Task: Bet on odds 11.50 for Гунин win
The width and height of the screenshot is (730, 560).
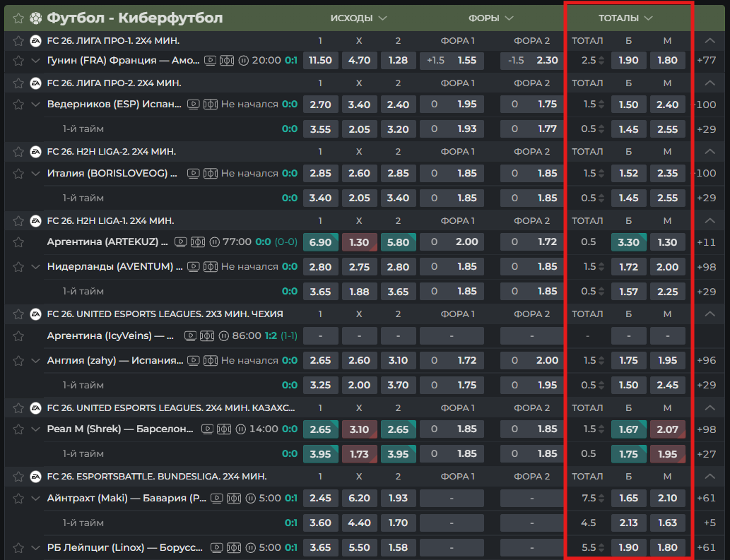Action: 320,61
